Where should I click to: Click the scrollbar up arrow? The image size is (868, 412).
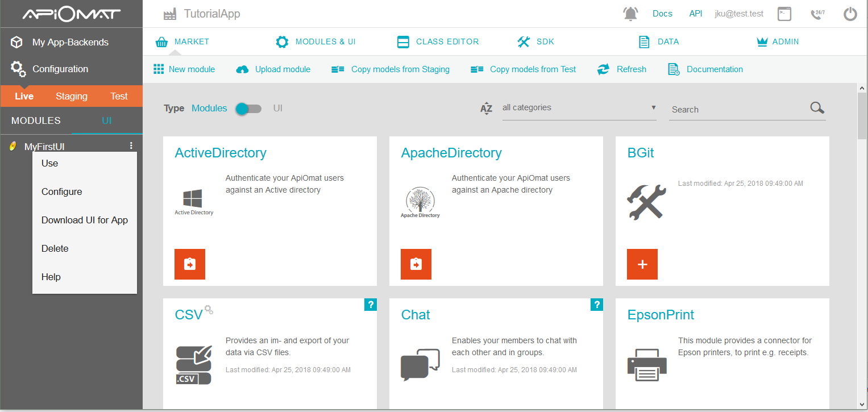click(x=862, y=88)
